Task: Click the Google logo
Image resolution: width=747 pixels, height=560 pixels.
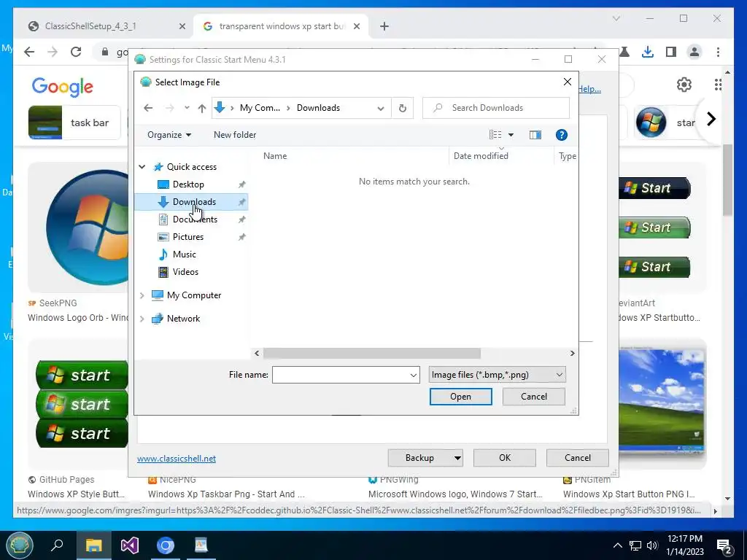Action: click(x=63, y=87)
